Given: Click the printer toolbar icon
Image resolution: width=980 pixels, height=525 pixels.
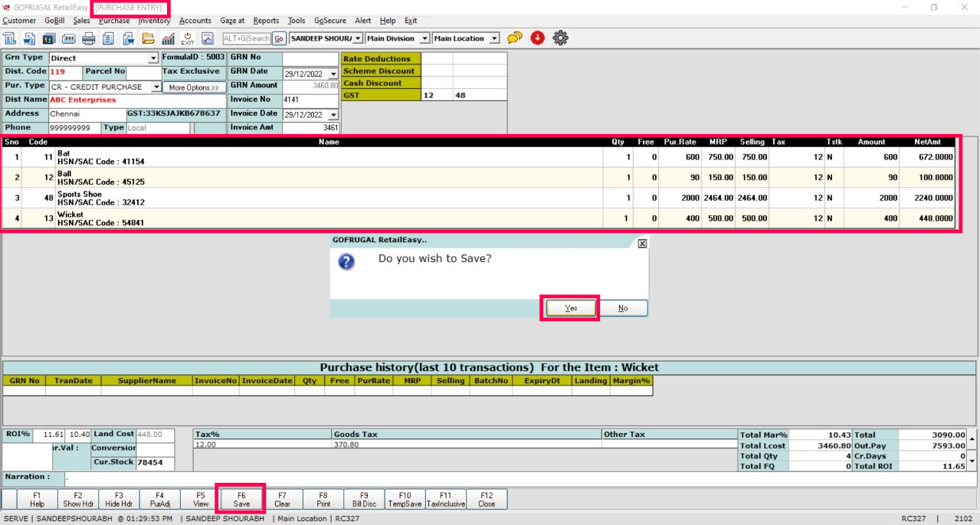Looking at the screenshot, I should 89,38.
